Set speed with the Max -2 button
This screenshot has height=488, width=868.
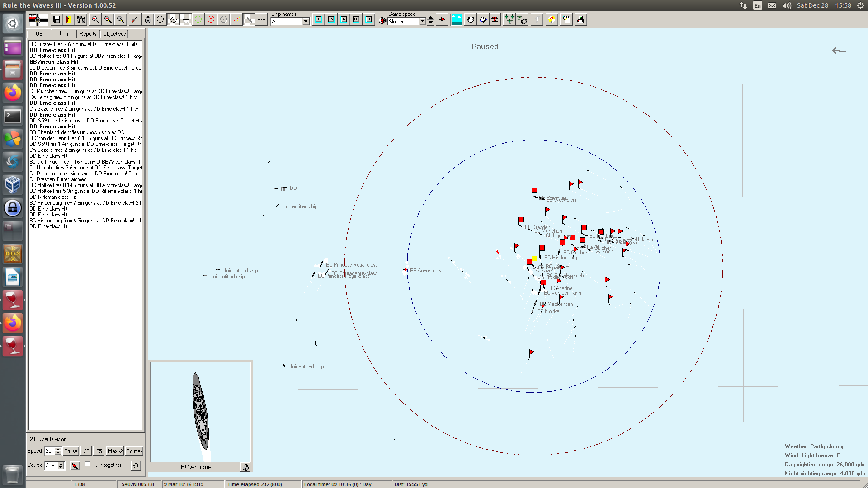pos(115,451)
